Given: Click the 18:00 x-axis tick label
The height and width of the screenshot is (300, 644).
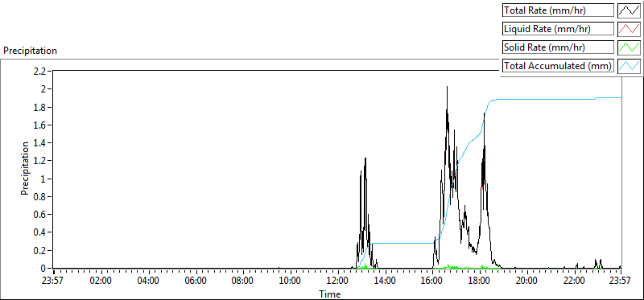Looking at the screenshot, I should 479,282.
